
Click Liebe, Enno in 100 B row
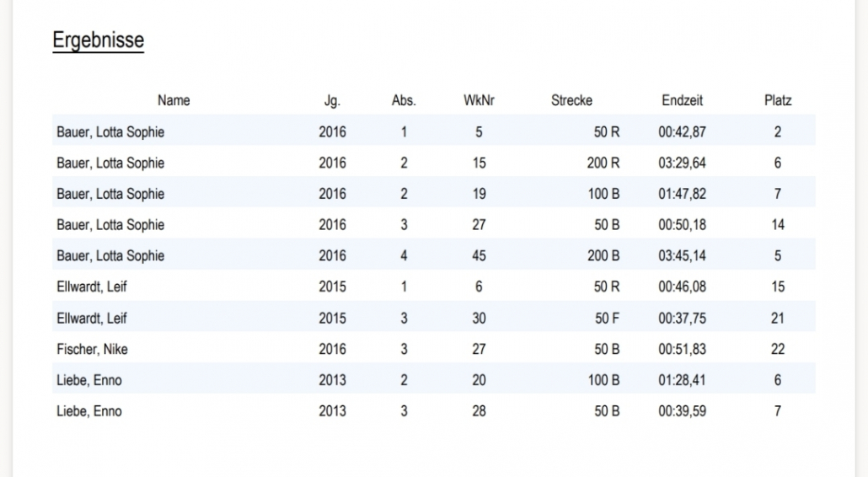click(x=88, y=380)
